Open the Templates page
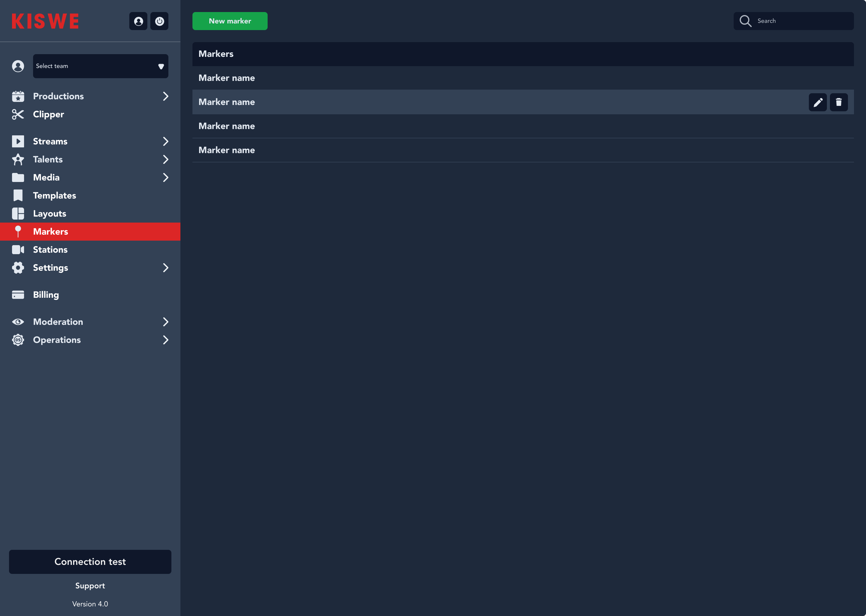 55,196
